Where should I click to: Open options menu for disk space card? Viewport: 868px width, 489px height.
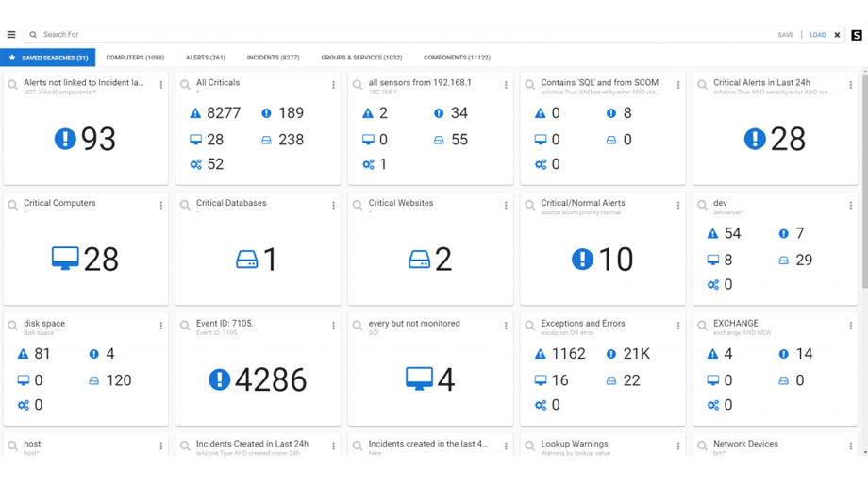(x=161, y=326)
